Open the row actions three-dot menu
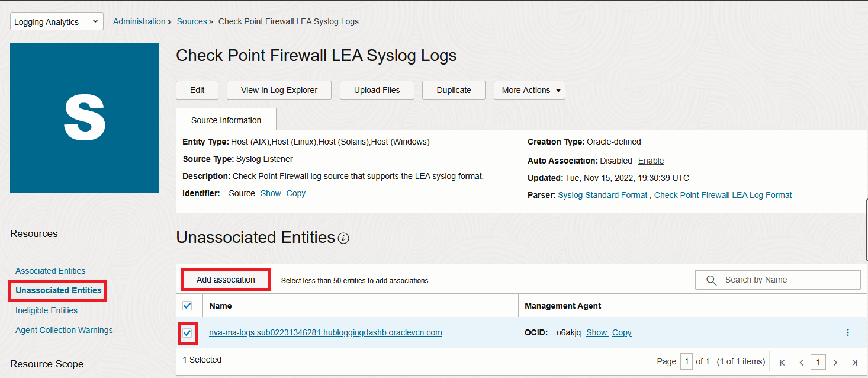Screen dimensions: 868x378 click(848, 332)
